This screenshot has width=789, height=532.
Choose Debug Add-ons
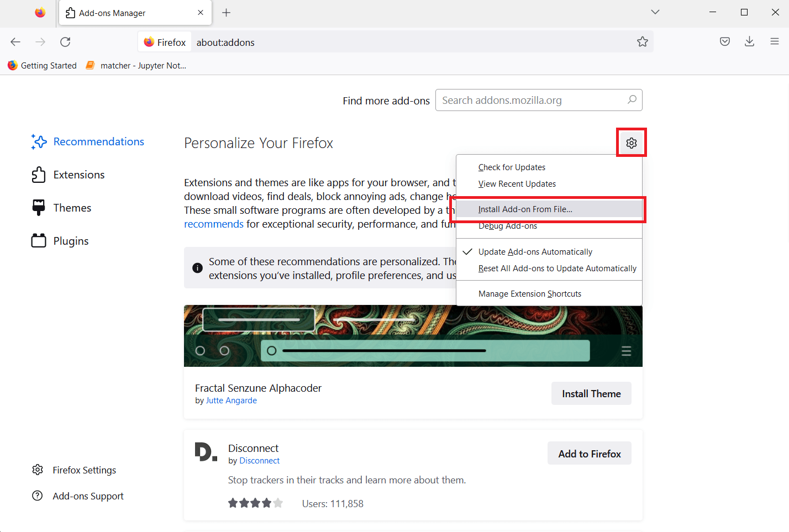click(x=549, y=226)
